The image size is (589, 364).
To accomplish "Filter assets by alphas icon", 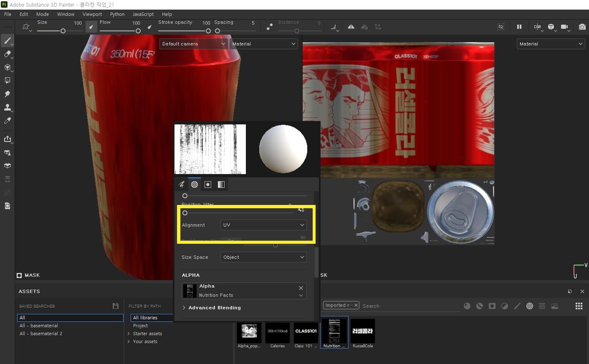I will click(x=530, y=306).
